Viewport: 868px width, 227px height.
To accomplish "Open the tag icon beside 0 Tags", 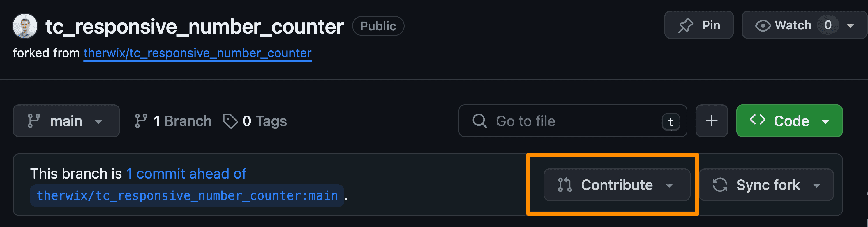I will click(231, 121).
